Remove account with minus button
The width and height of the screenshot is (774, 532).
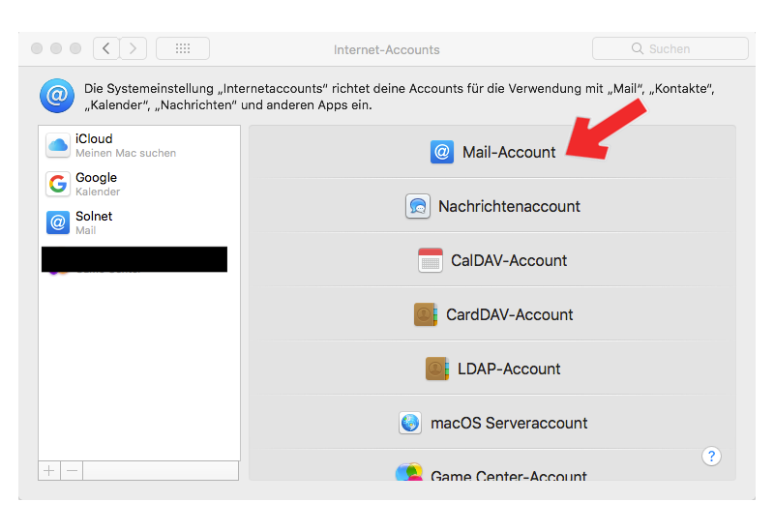pyautogui.click(x=72, y=471)
